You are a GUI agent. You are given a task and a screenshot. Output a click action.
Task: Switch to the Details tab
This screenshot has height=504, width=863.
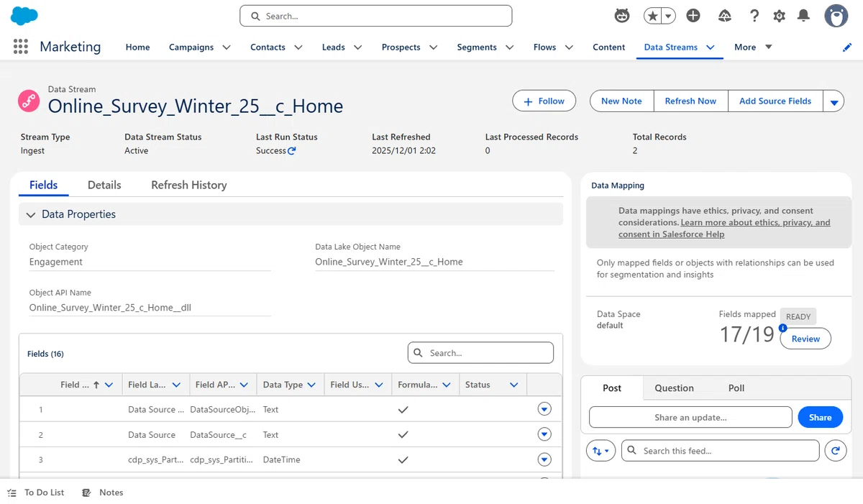(104, 185)
